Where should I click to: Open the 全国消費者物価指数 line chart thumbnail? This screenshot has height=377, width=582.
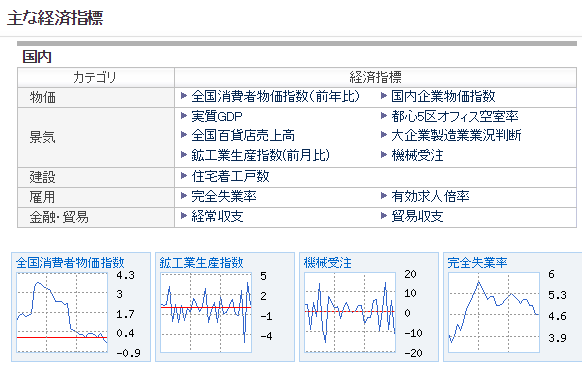pyautogui.click(x=62, y=312)
